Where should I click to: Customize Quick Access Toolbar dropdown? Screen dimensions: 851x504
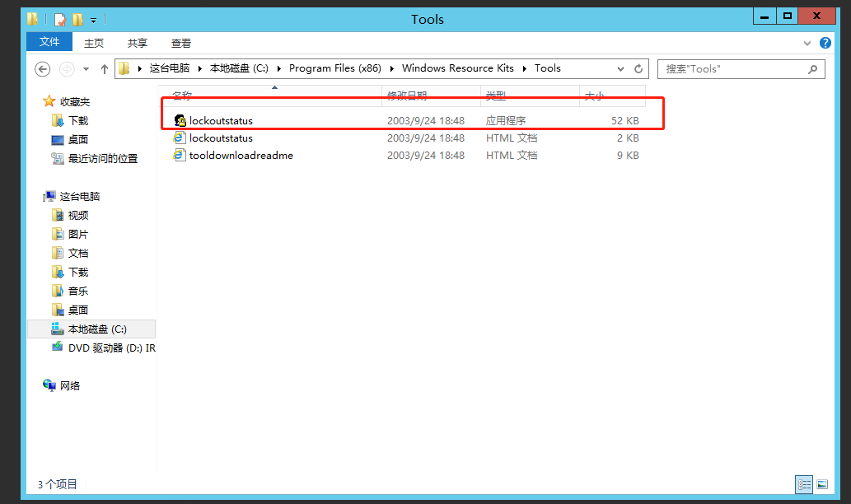(x=93, y=20)
